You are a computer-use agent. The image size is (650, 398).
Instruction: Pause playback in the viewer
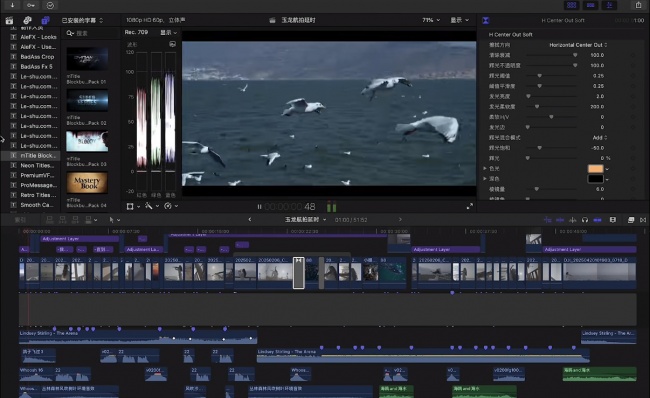pyautogui.click(x=260, y=206)
